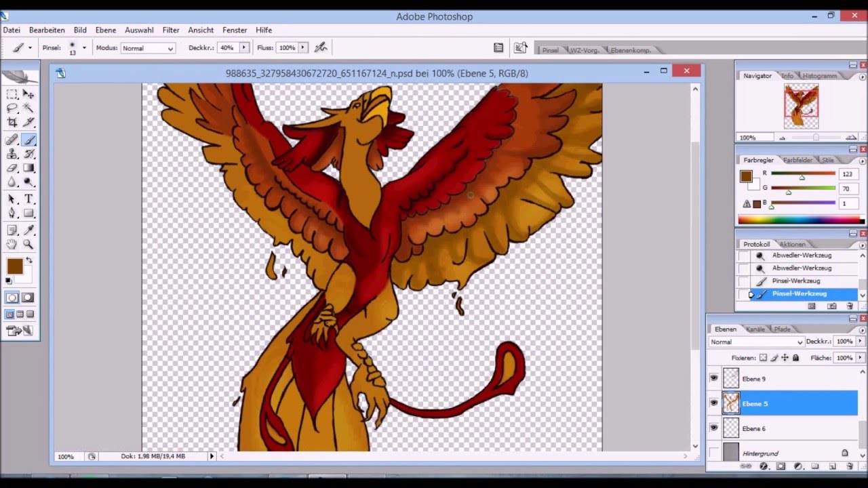The width and height of the screenshot is (868, 488).
Task: Open the Ebene menu
Action: pyautogui.click(x=106, y=30)
